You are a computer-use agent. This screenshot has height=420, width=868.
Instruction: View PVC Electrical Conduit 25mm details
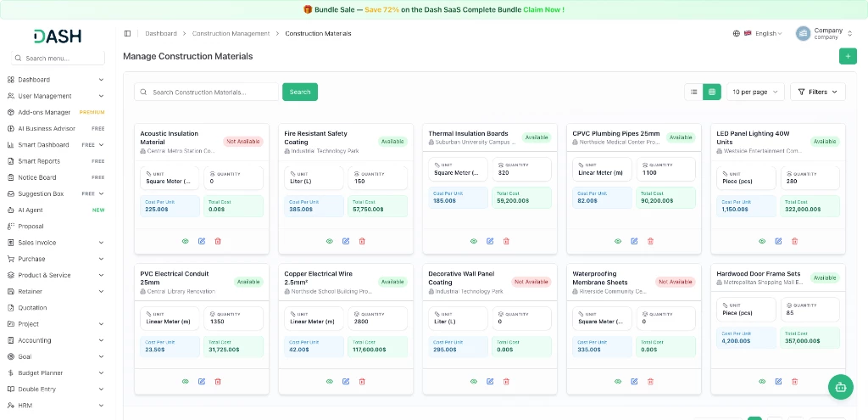[186, 381]
